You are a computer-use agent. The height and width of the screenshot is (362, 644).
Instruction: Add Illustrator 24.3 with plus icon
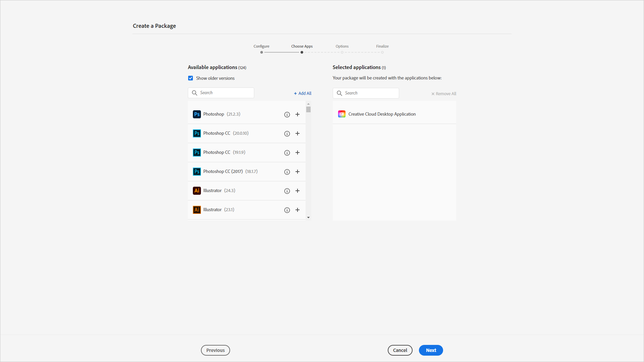pyautogui.click(x=298, y=191)
